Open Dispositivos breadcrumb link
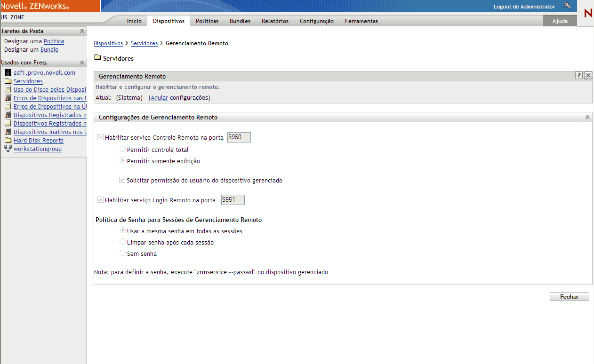 point(108,43)
